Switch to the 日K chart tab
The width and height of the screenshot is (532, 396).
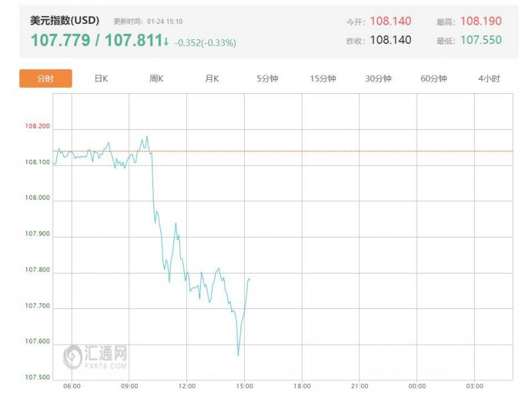click(x=101, y=79)
